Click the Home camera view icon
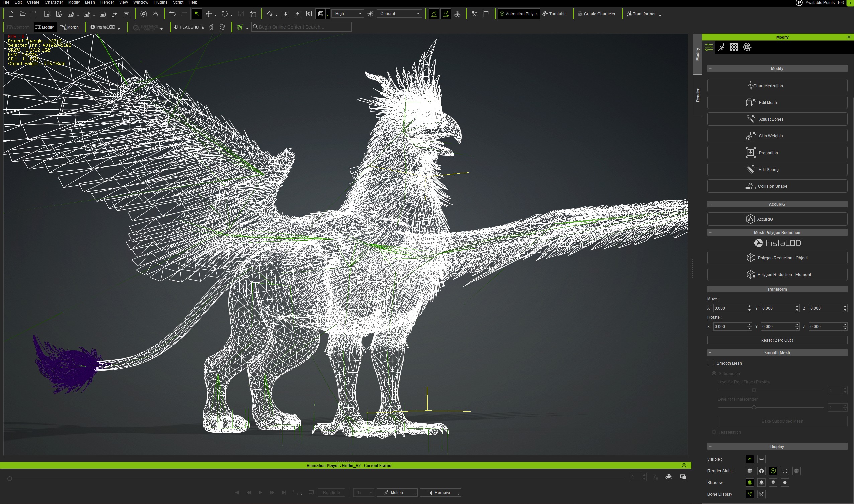Screen dimensions: 854x504 click(269, 14)
